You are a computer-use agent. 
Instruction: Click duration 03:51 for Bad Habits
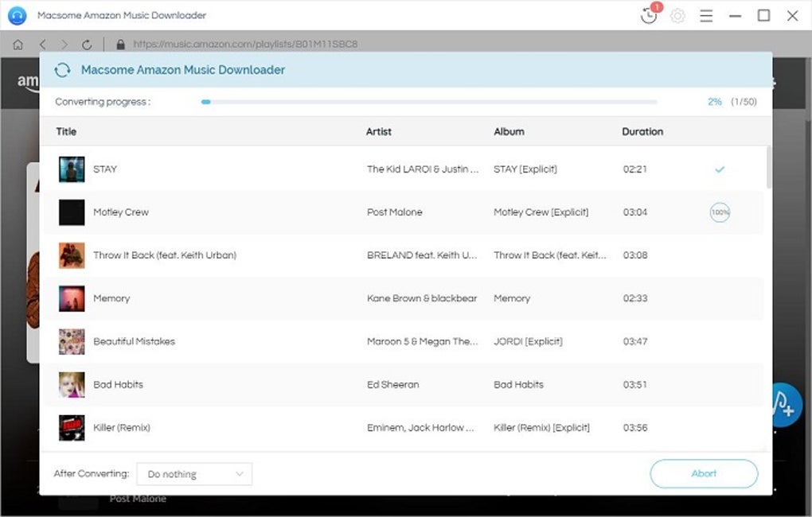coord(635,384)
